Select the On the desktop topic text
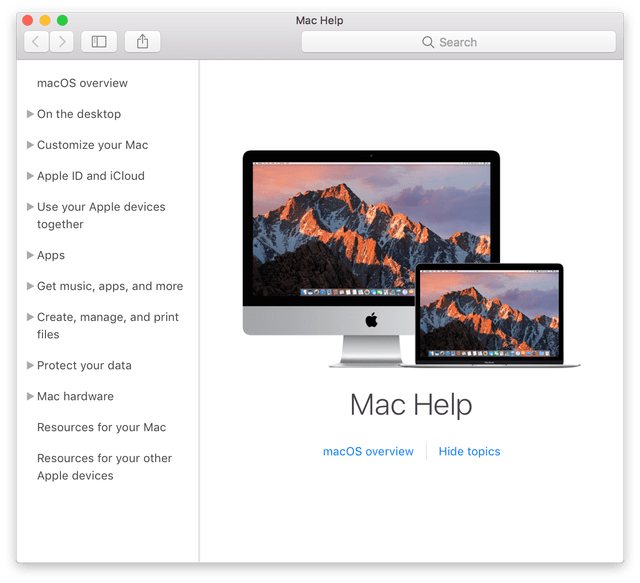640x583 pixels. click(x=79, y=114)
